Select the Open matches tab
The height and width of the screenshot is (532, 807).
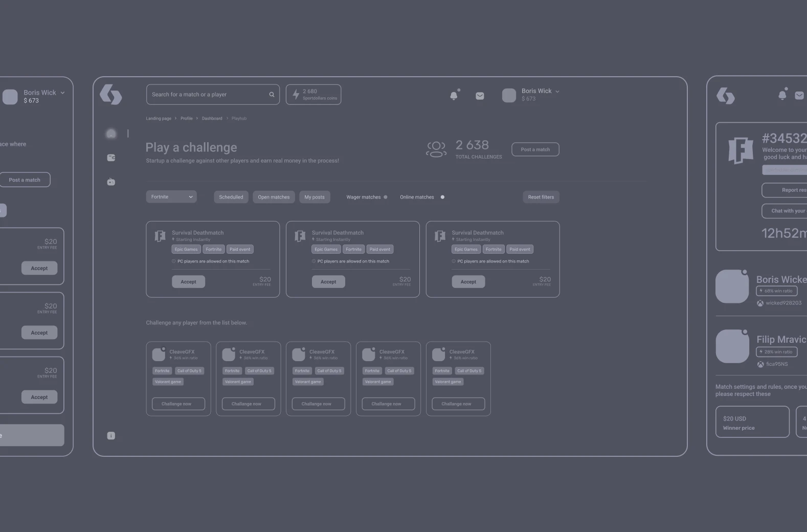coord(274,197)
